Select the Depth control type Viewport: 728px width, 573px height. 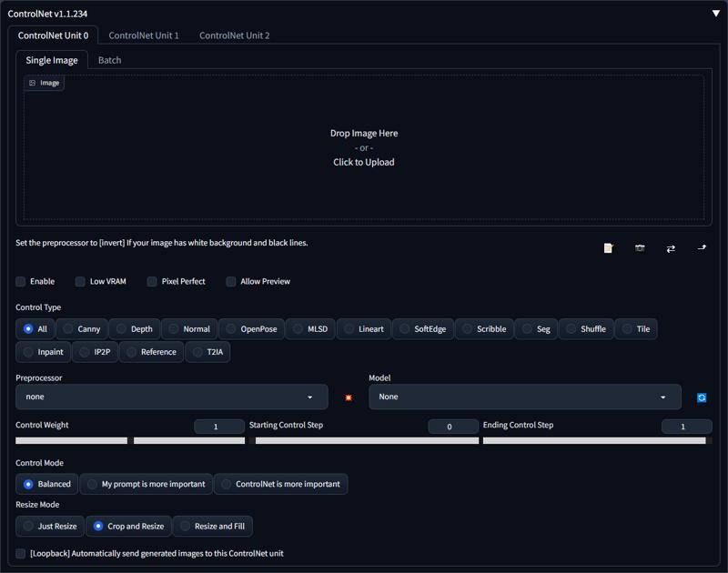click(x=135, y=329)
